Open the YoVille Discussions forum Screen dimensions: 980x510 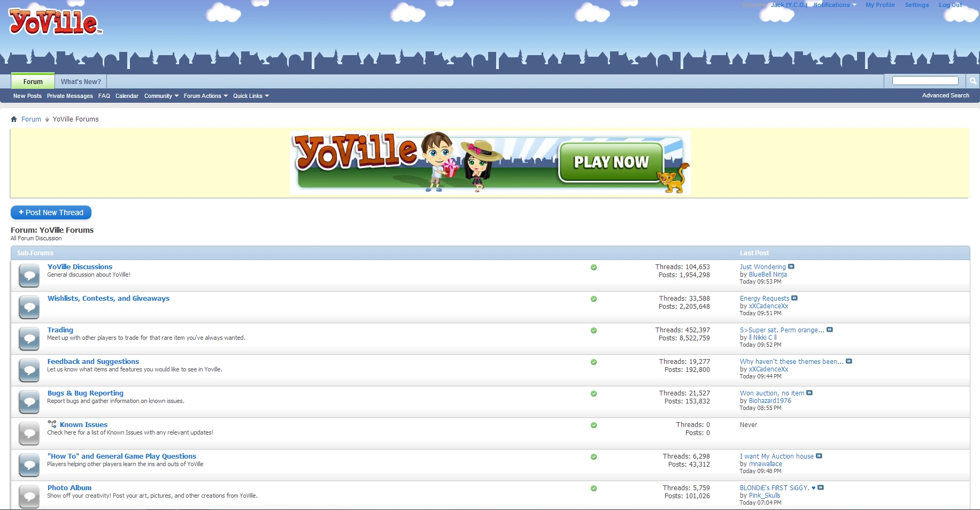[x=80, y=267]
